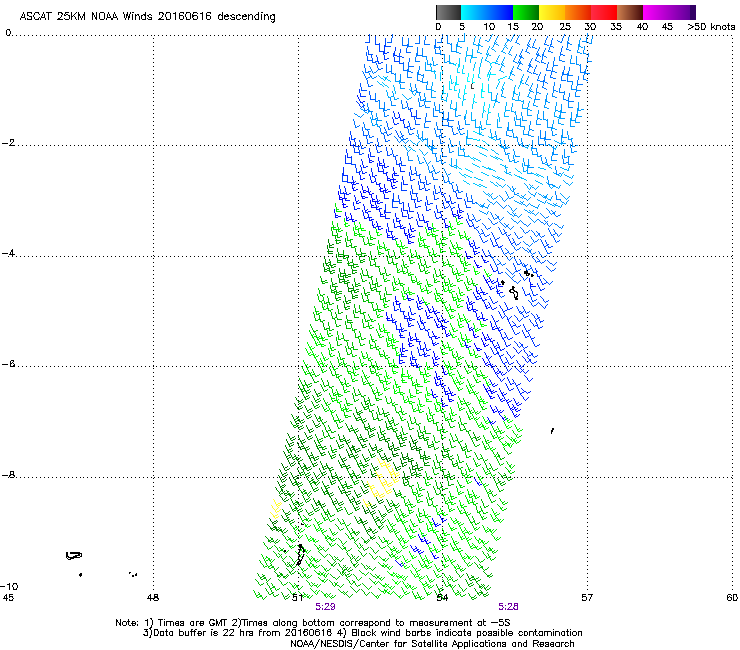This screenshot has width=740, height=650.
Task: Select the red 30–35 knots color bar segment
Action: tap(604, 12)
